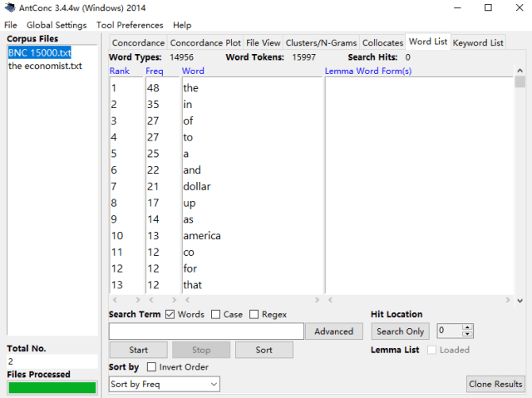Open the Global Settings menu

pyautogui.click(x=57, y=25)
